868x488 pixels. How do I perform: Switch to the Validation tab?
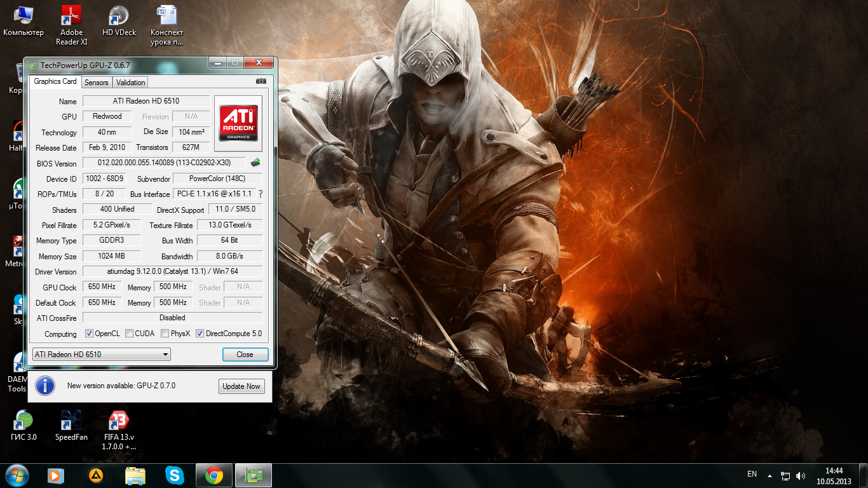(131, 83)
